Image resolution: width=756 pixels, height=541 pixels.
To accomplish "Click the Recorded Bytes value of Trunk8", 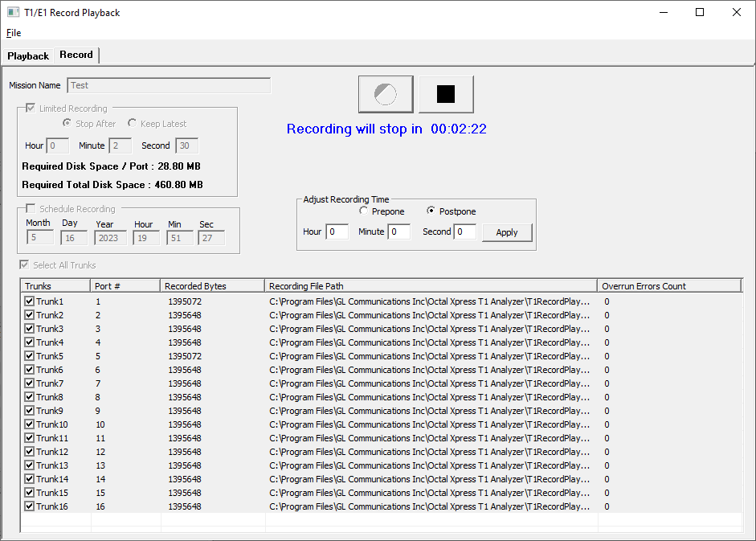I will (185, 397).
